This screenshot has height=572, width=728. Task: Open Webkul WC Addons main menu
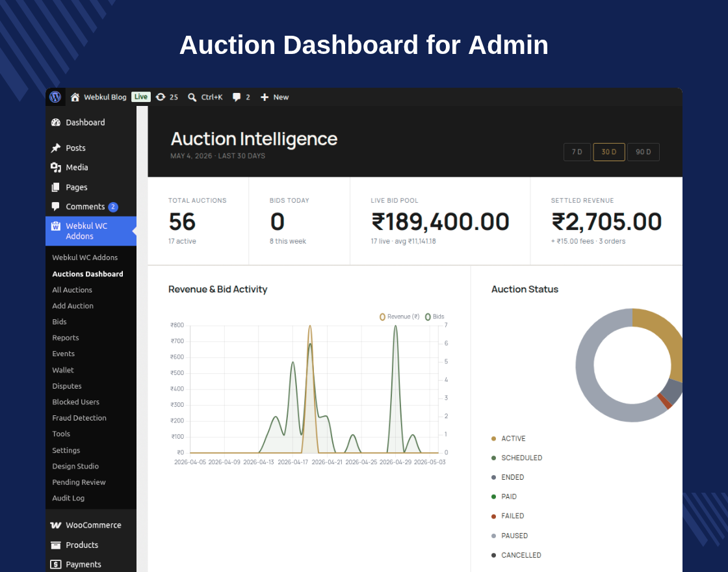click(x=91, y=231)
